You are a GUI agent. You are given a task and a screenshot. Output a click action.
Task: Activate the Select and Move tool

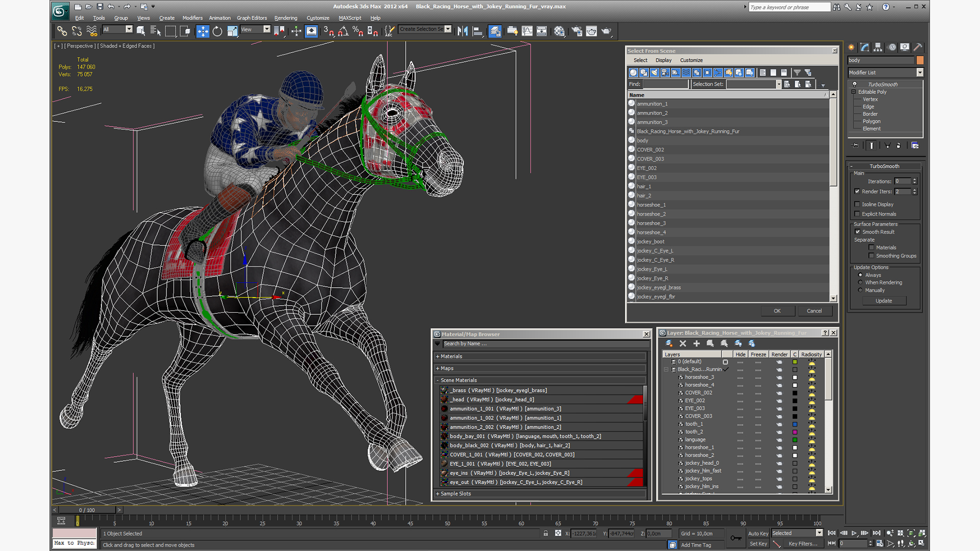(203, 31)
